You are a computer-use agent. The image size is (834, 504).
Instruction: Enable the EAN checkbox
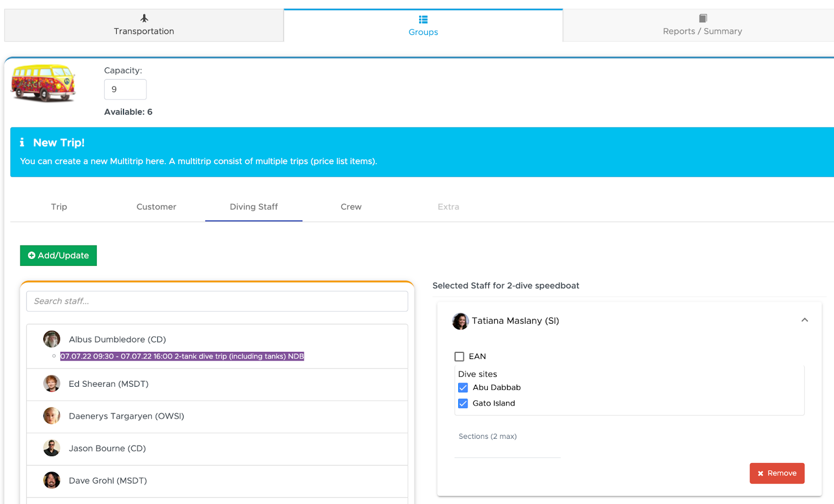(459, 357)
